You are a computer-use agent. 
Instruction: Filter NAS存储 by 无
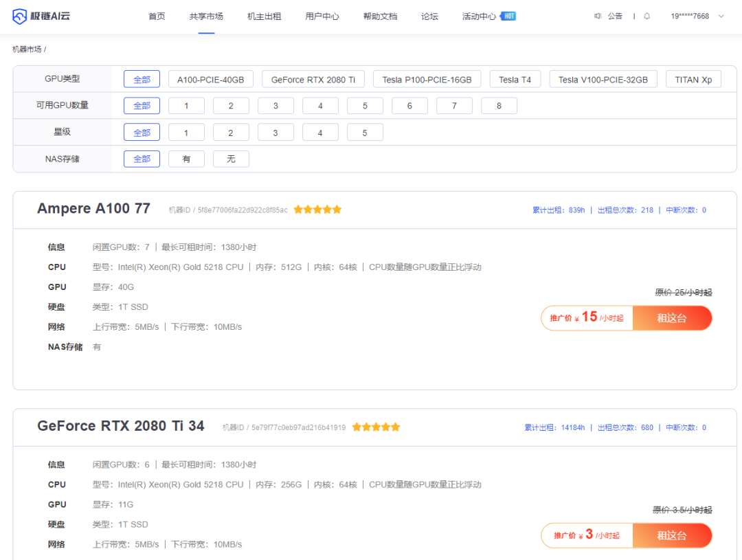point(231,159)
